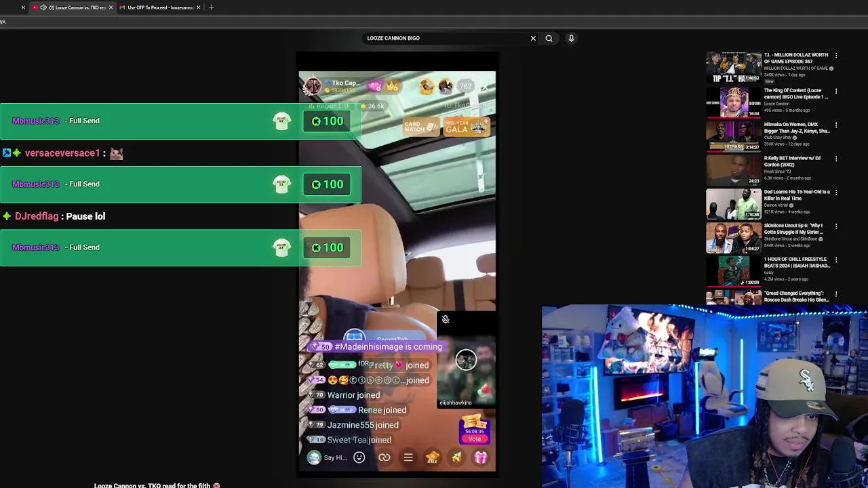Select the Looze Cannon vs. TKO browser tab
This screenshot has width=868, height=488.
tap(72, 7)
